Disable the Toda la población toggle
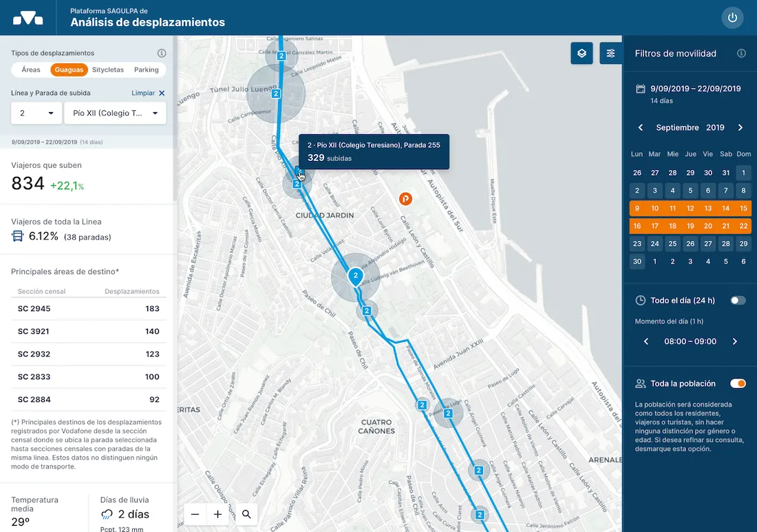 (x=738, y=383)
